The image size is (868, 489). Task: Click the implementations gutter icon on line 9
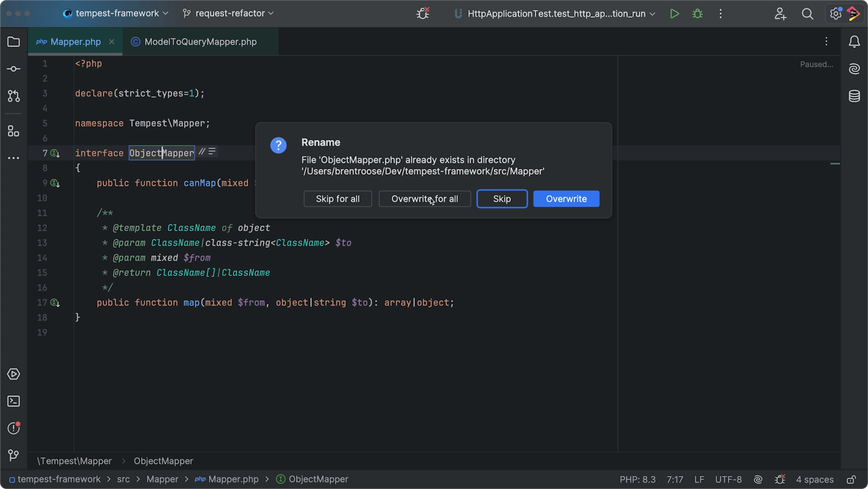pyautogui.click(x=55, y=183)
